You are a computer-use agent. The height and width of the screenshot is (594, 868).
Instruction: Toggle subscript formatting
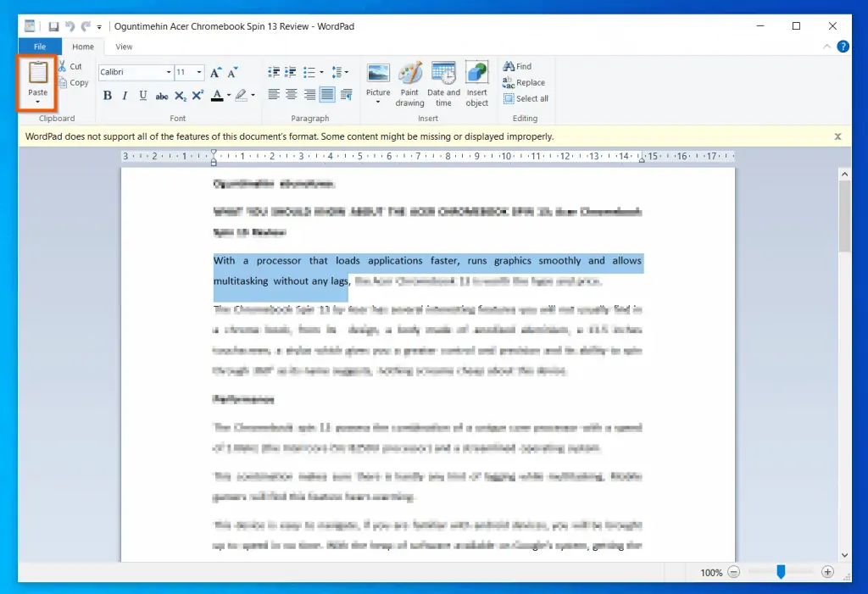click(x=180, y=96)
